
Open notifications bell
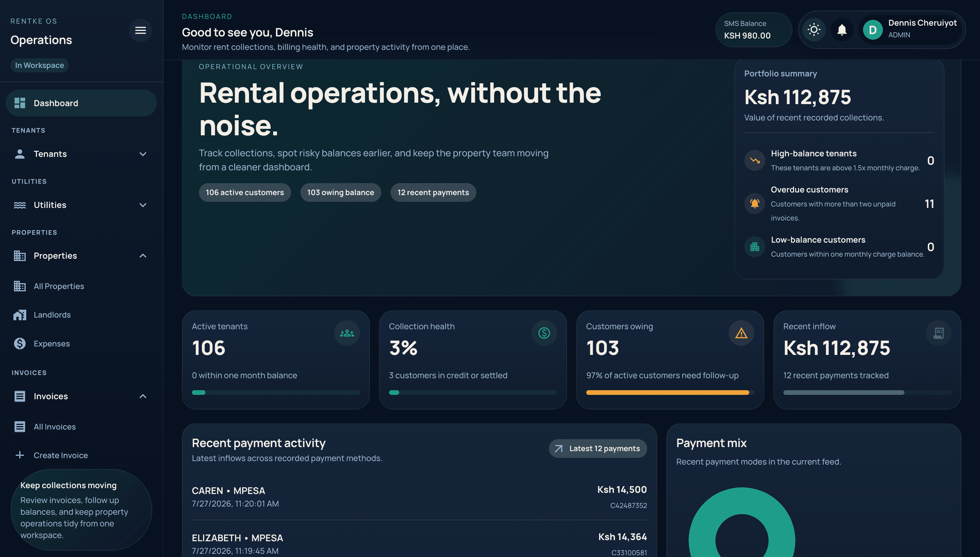tap(842, 29)
